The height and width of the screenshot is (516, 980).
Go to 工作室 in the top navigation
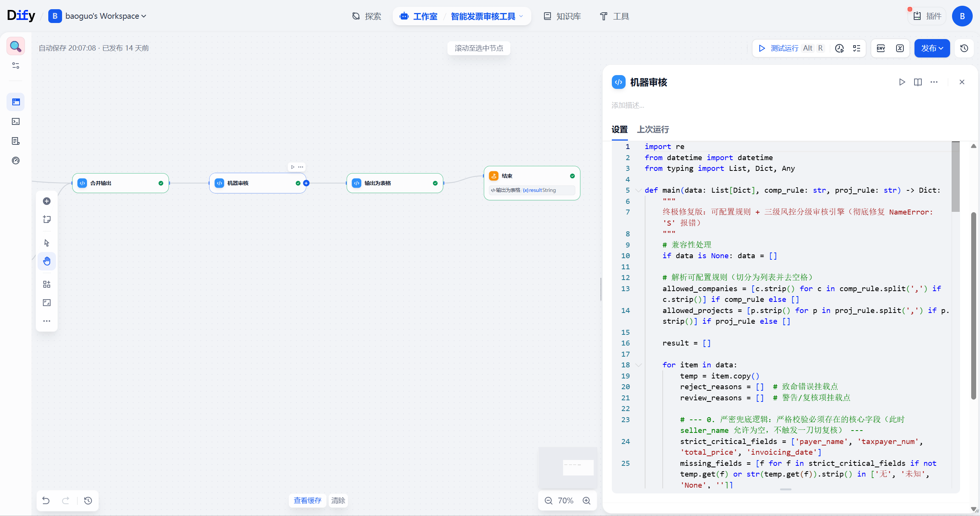tap(419, 16)
